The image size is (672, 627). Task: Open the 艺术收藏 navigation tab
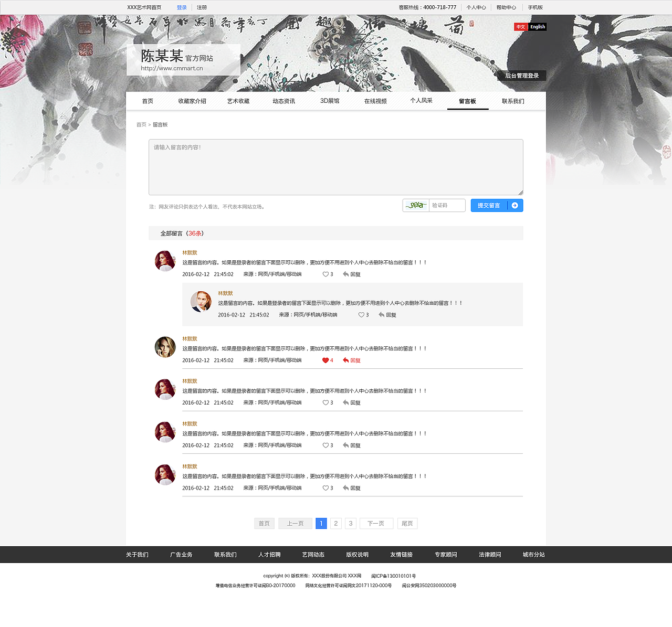tap(238, 101)
